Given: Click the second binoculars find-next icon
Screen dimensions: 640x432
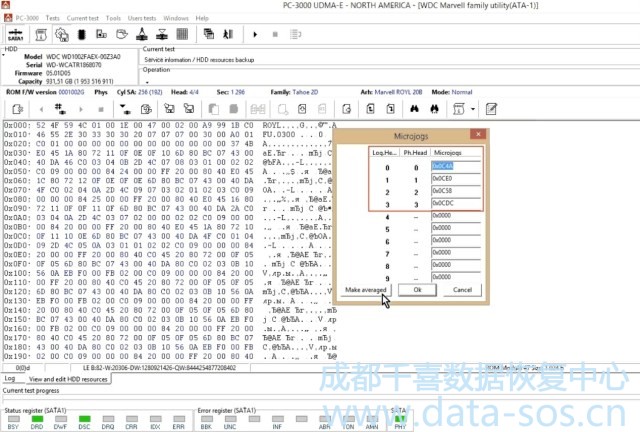Looking at the screenshot, I should 434,109.
